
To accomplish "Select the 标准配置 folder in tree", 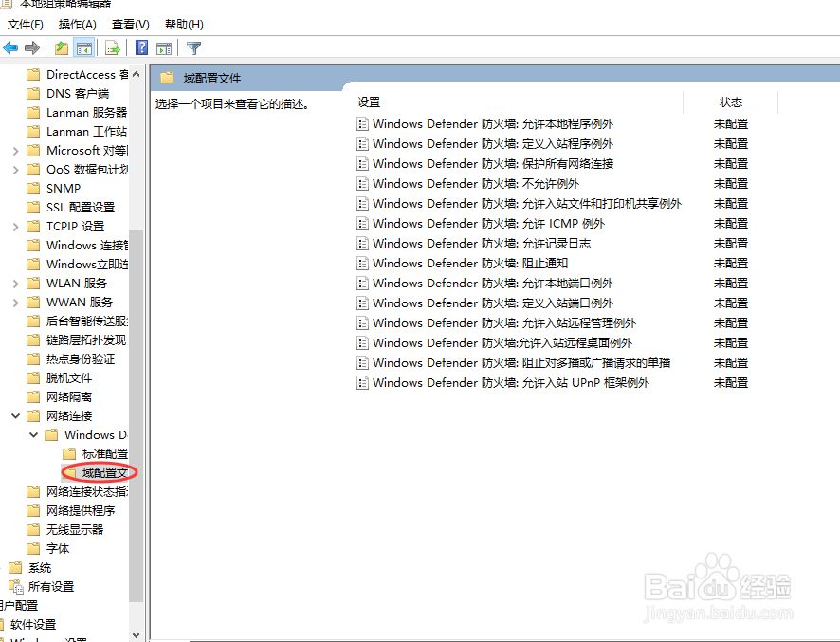I will click(96, 454).
